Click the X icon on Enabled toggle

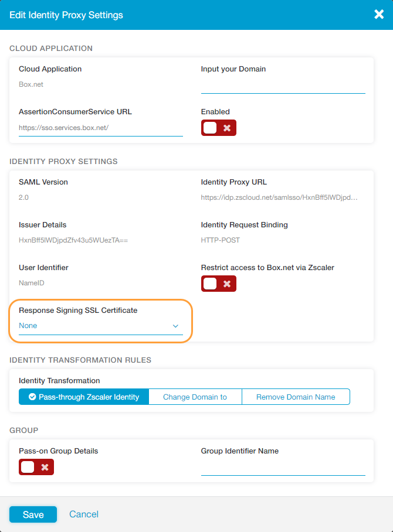pos(227,128)
